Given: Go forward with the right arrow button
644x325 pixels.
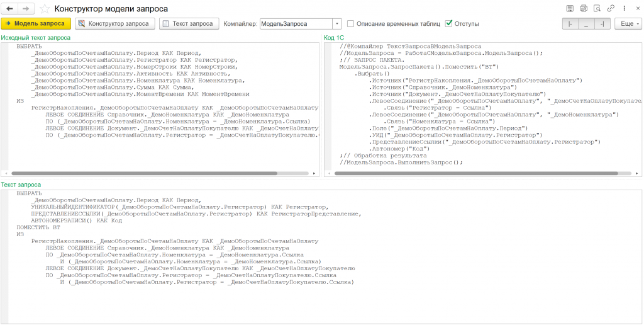Looking at the screenshot, I should click(x=26, y=9).
